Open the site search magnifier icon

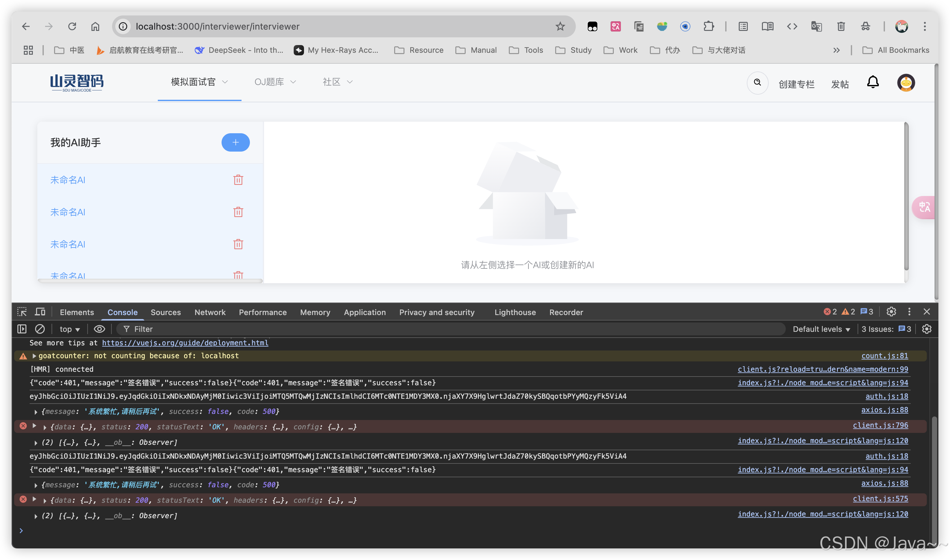[x=757, y=82]
